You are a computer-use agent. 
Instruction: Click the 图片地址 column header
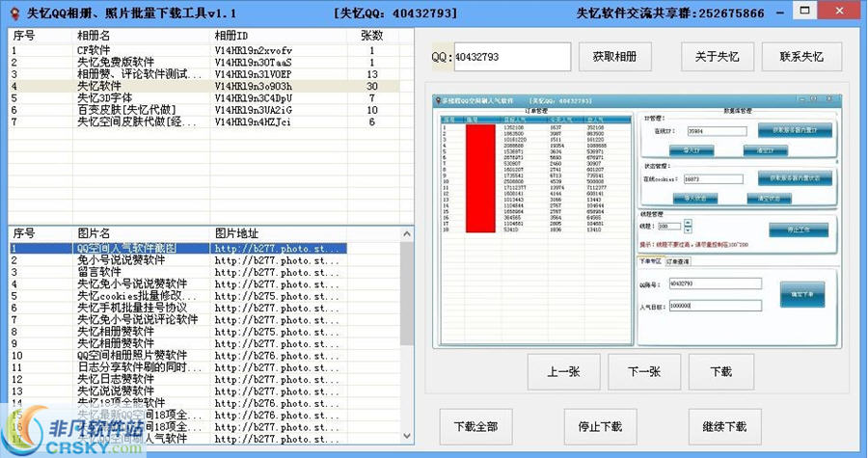(x=279, y=233)
